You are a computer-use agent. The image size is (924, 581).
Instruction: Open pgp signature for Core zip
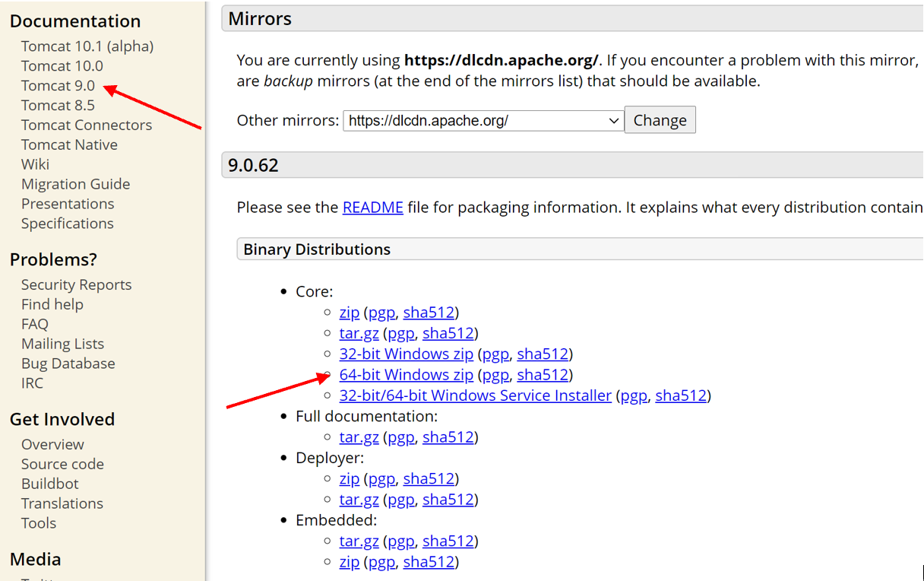click(381, 313)
